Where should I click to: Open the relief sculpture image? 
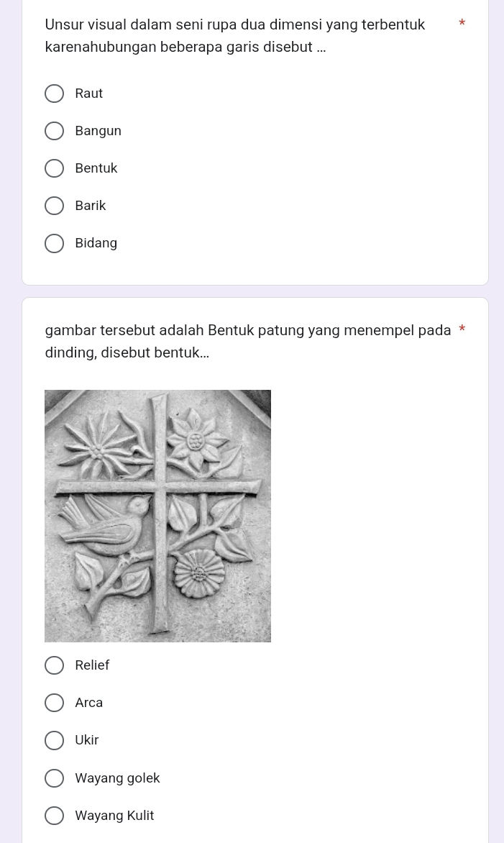tap(157, 516)
